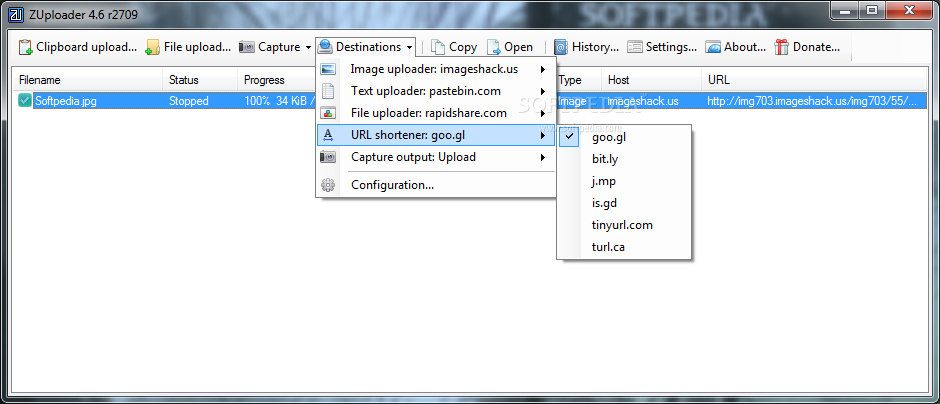Click the img703.imageshack.us URL cell
The height and width of the screenshot is (404, 940).
point(812,101)
